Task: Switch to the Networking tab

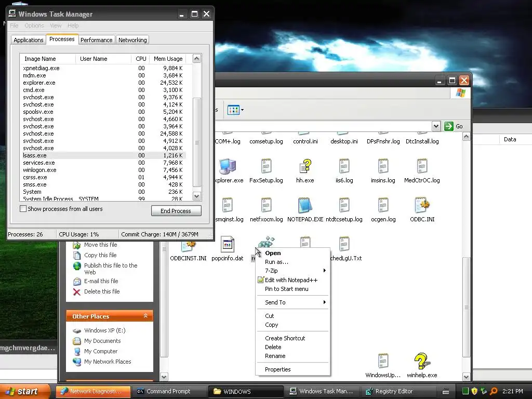Action: (x=132, y=40)
